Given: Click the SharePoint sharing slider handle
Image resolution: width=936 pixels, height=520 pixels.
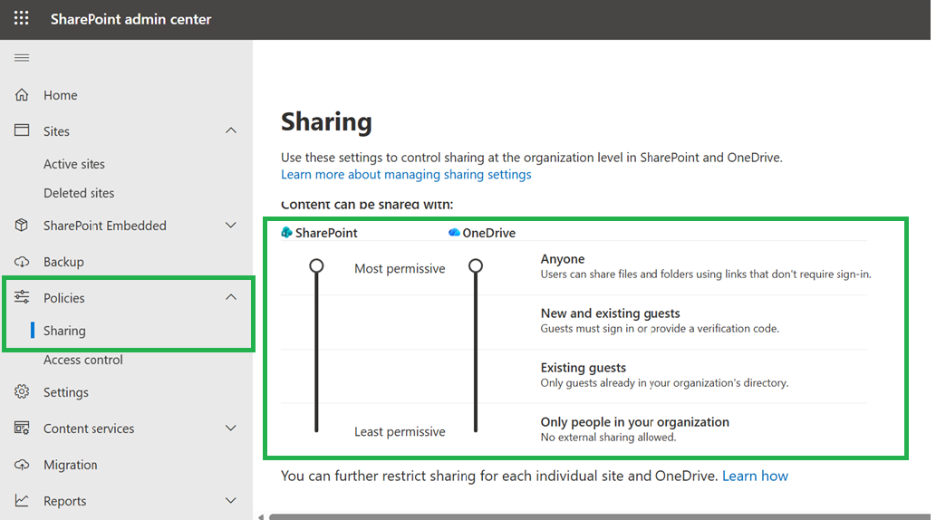Looking at the screenshot, I should [x=316, y=266].
